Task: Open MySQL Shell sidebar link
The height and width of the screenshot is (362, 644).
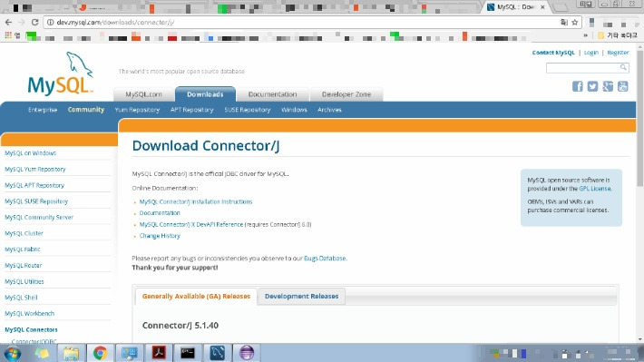Action: tap(21, 298)
